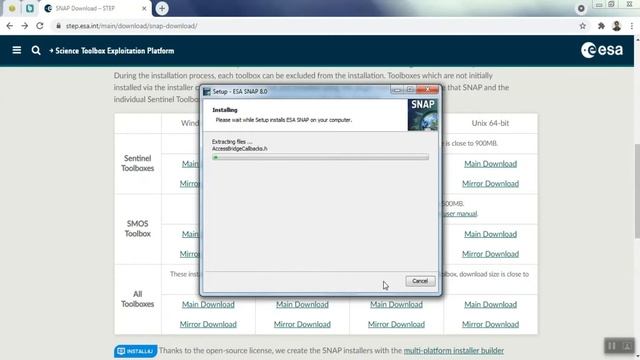Open the user manual link
The image size is (640, 360).
[460, 213]
